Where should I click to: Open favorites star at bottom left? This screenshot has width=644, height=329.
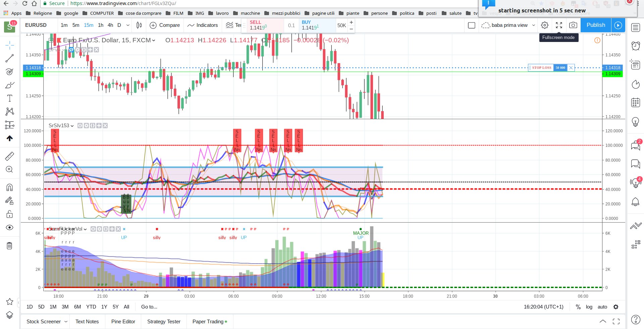10,301
